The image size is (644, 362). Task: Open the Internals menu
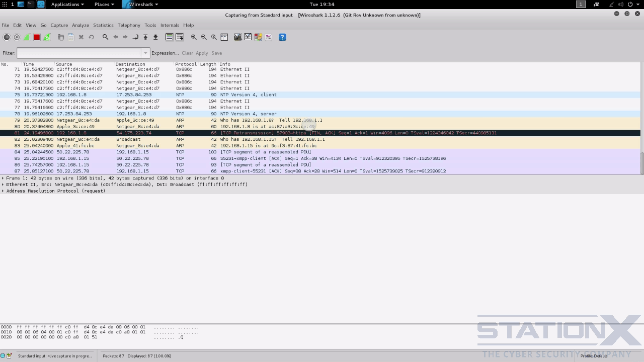pos(170,25)
